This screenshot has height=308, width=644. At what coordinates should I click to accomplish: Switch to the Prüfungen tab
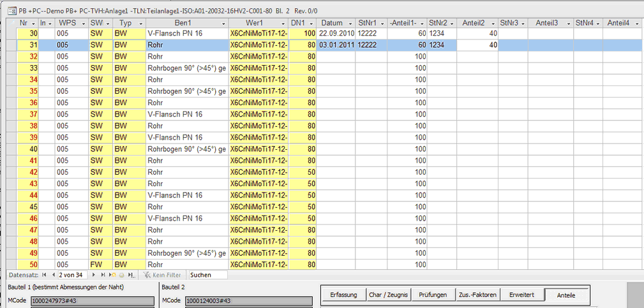tap(433, 295)
